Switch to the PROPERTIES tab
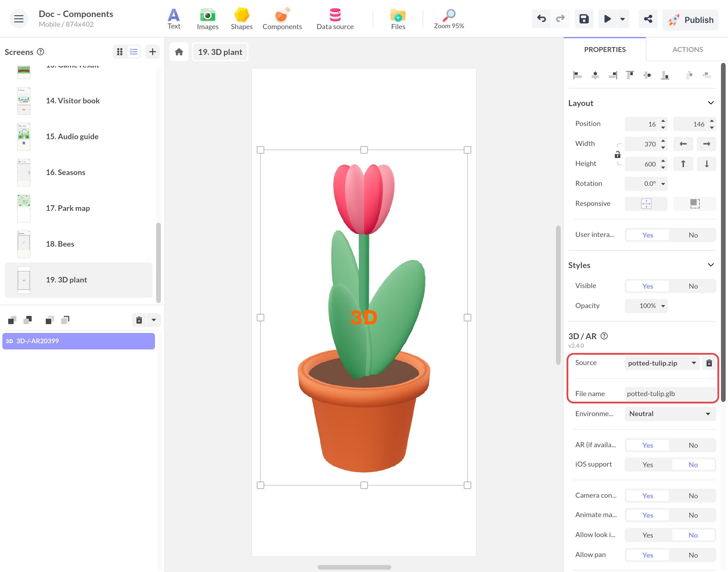Screen dimensions: 728x572 tap(604, 50)
